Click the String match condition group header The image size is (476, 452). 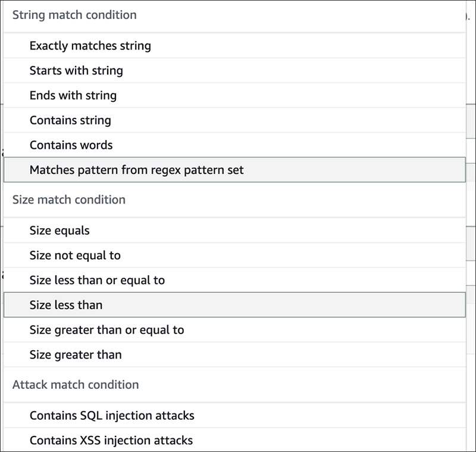(x=74, y=15)
